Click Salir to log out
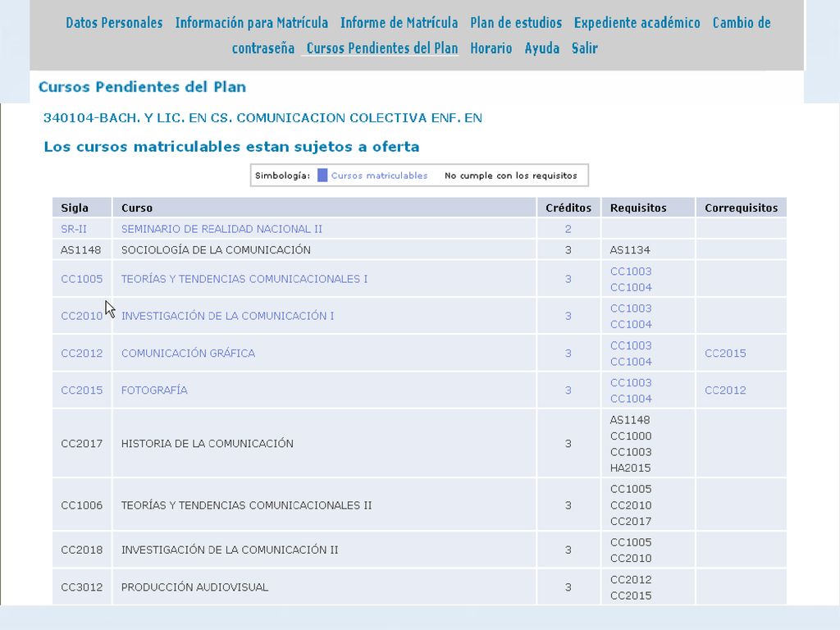This screenshot has height=630, width=840. point(584,48)
